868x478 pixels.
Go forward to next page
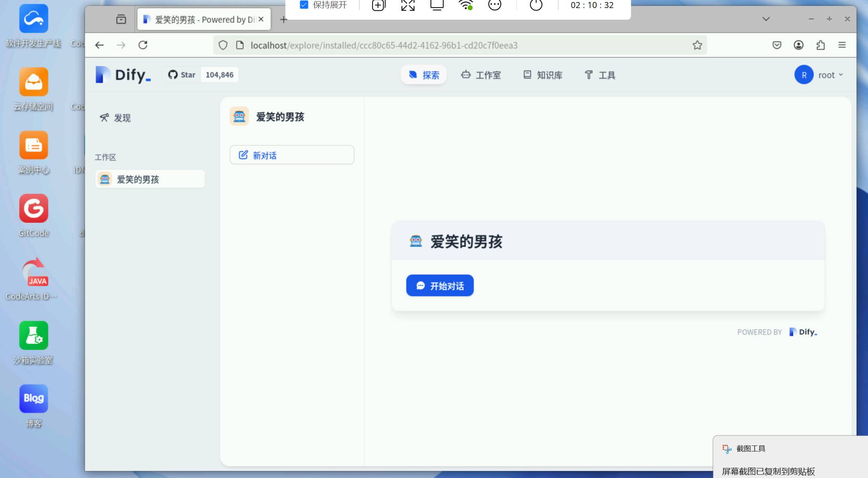pos(121,45)
